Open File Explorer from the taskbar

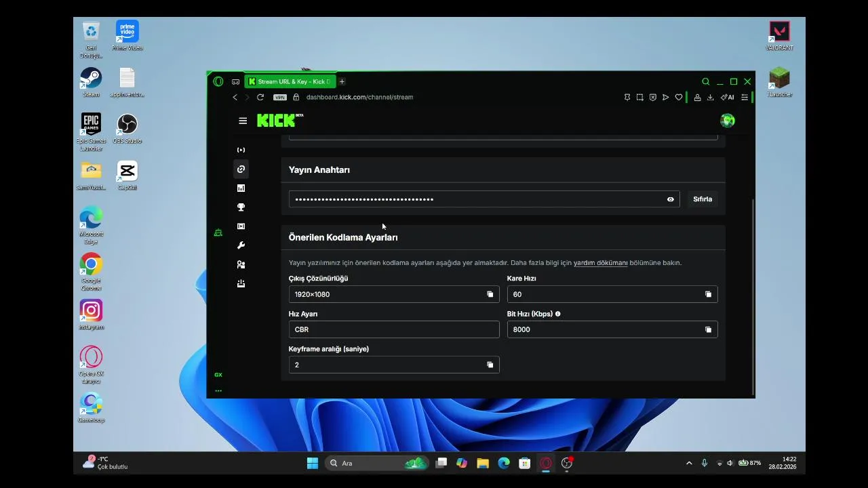pyautogui.click(x=483, y=463)
